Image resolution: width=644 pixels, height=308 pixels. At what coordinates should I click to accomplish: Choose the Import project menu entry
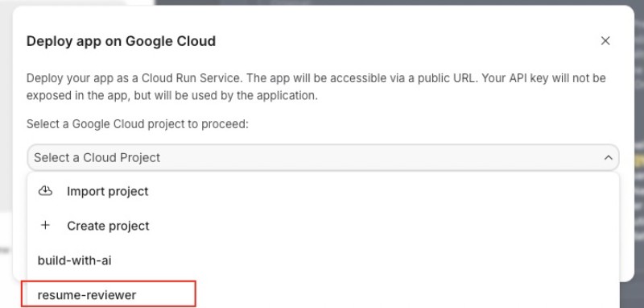pos(323,191)
